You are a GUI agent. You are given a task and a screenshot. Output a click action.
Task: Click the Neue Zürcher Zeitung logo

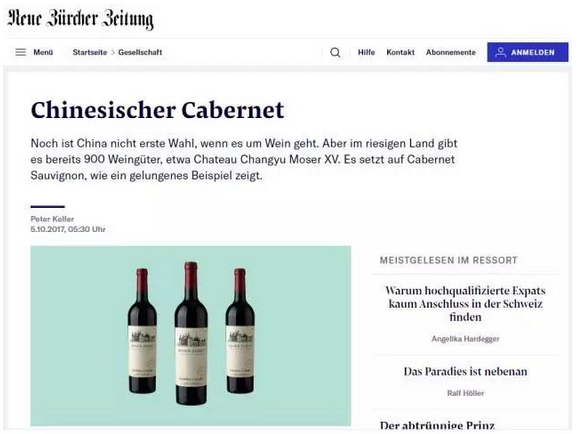[x=80, y=18]
